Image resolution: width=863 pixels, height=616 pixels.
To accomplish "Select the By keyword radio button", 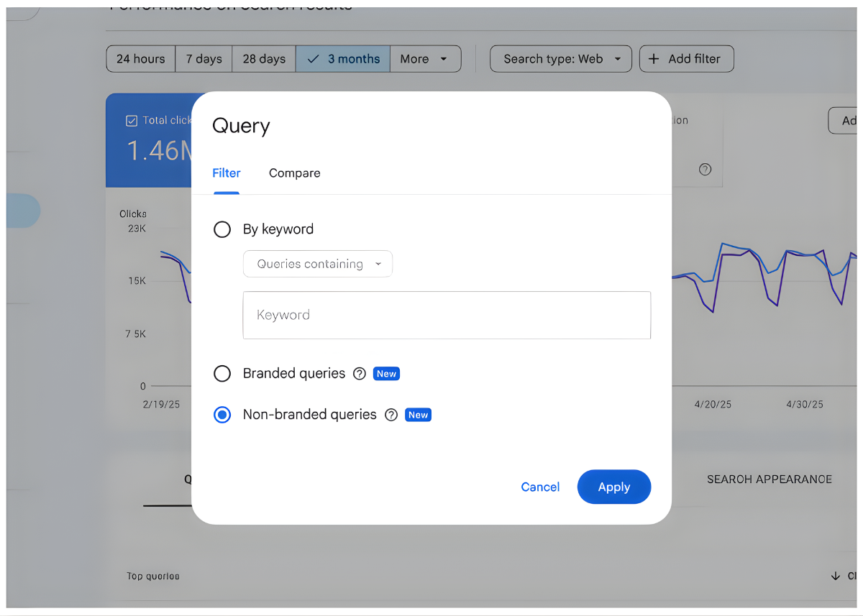I will (222, 229).
